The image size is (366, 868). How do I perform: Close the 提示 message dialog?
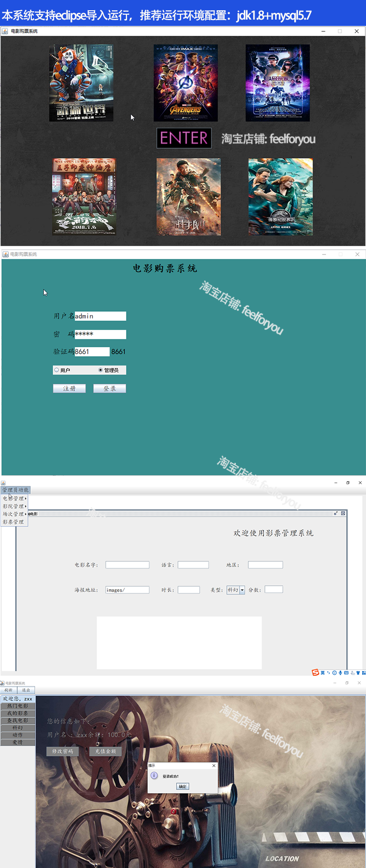[x=214, y=765]
